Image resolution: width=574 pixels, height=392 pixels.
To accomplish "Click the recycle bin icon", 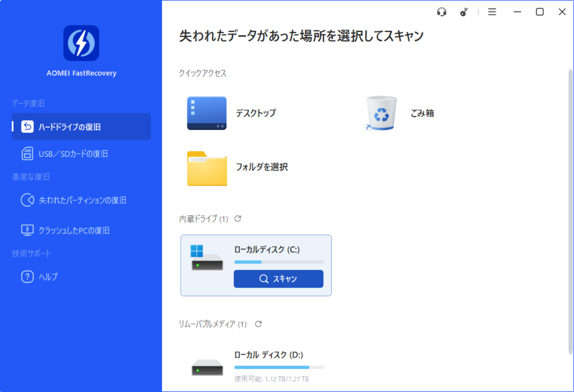I will click(381, 113).
